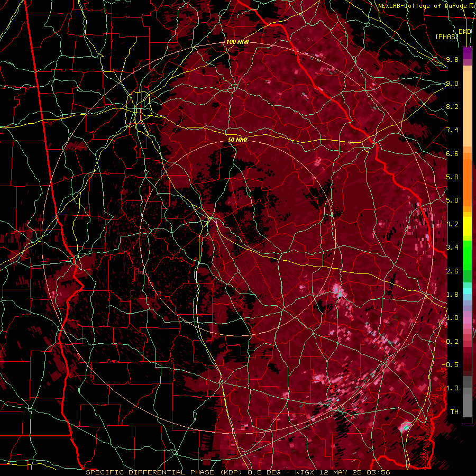Select the yellow band of the color bar
476x476 pixels.
(x=467, y=226)
